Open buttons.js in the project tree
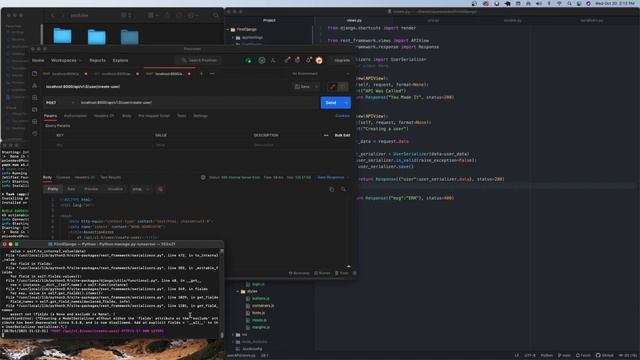640x360 pixels. coord(260,298)
